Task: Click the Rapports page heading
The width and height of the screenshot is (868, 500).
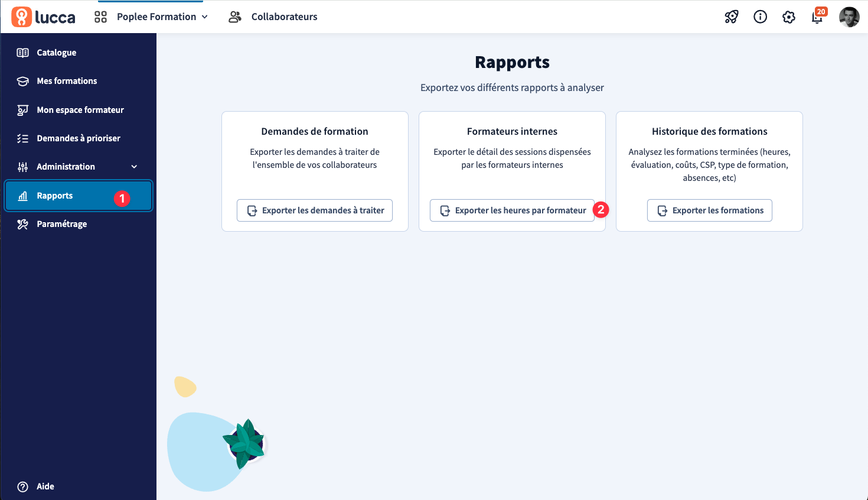Action: tap(512, 62)
